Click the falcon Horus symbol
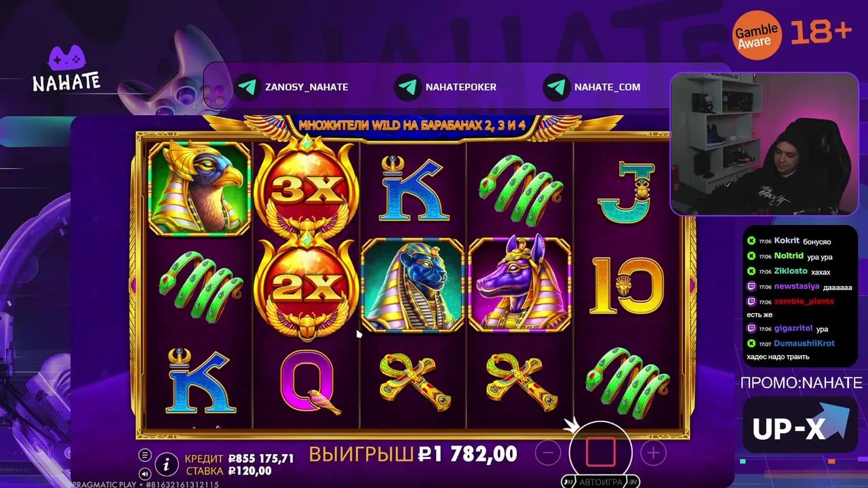Image resolution: width=868 pixels, height=488 pixels. (x=199, y=188)
